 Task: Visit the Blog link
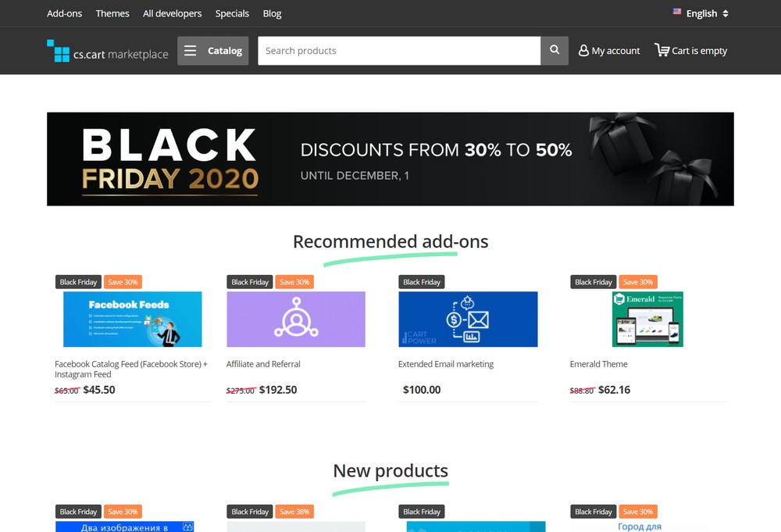[x=272, y=13]
